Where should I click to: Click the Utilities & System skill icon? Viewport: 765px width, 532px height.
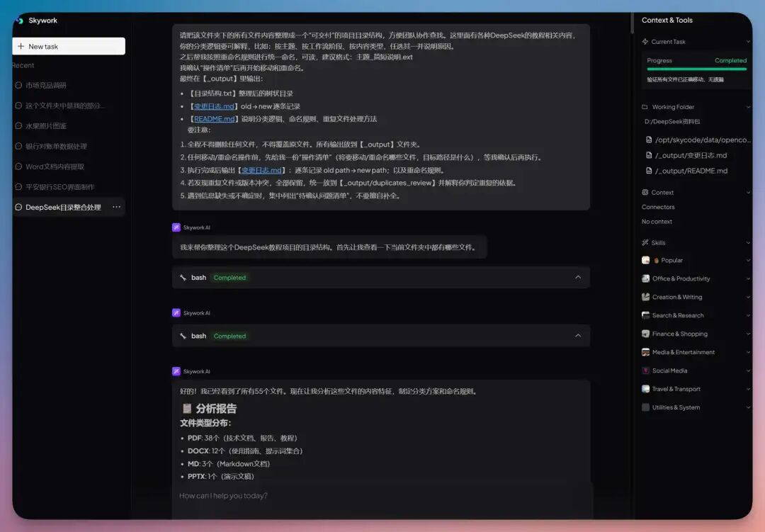(x=645, y=407)
